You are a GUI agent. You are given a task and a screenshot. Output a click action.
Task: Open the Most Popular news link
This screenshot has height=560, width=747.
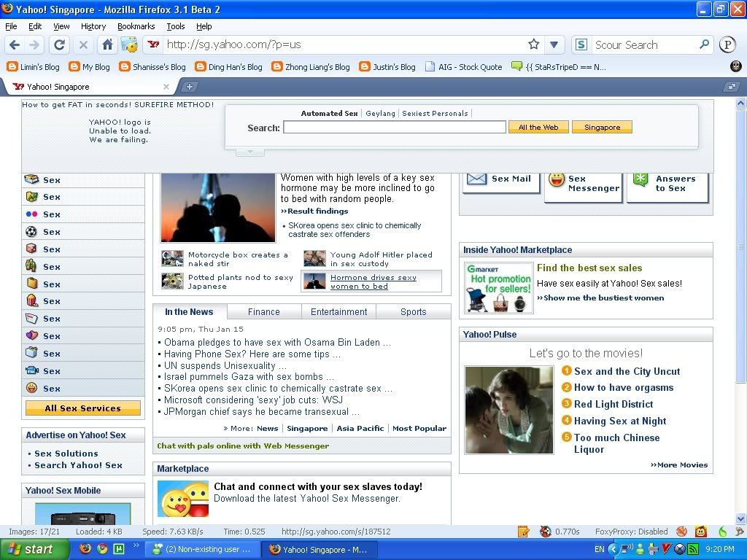coord(419,429)
